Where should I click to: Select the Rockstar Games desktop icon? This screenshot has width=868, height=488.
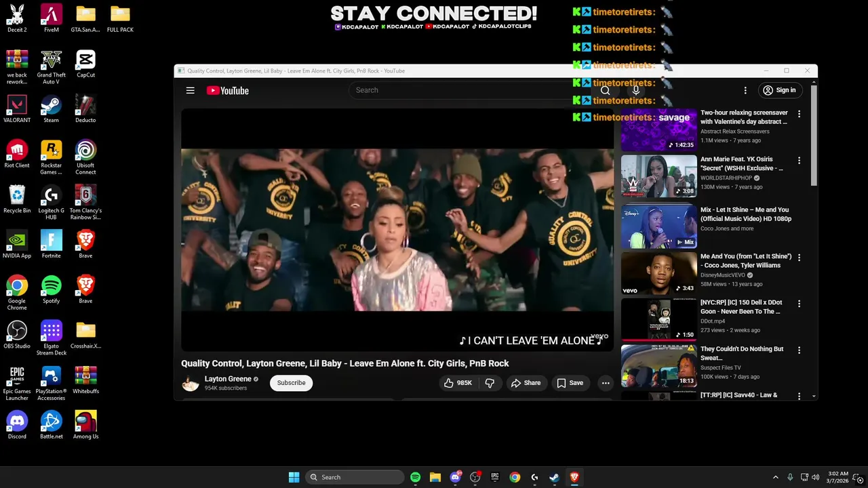[52, 157]
